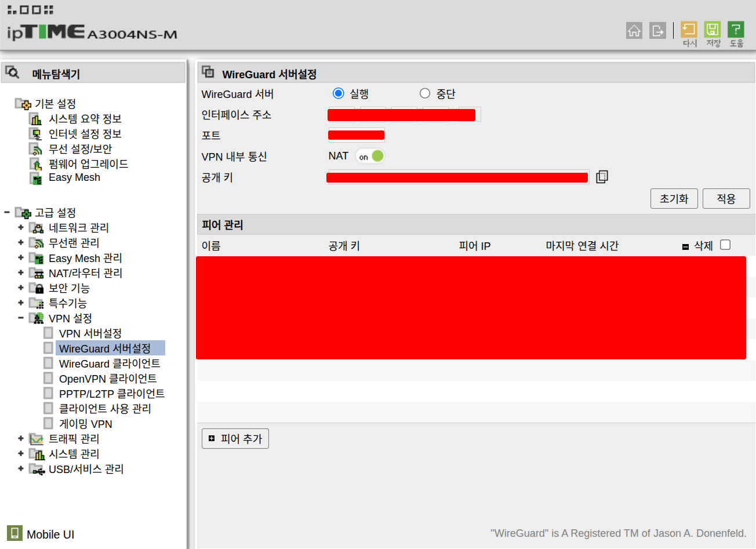The height and width of the screenshot is (549, 756).
Task: Click the 인터넷 설정 정보 icon
Action: 36,134
